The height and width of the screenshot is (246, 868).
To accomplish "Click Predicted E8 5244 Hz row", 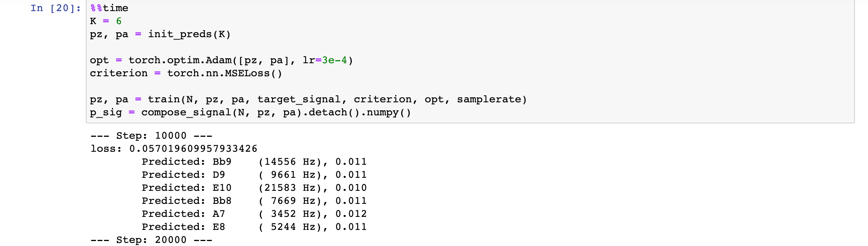I will click(x=254, y=227).
